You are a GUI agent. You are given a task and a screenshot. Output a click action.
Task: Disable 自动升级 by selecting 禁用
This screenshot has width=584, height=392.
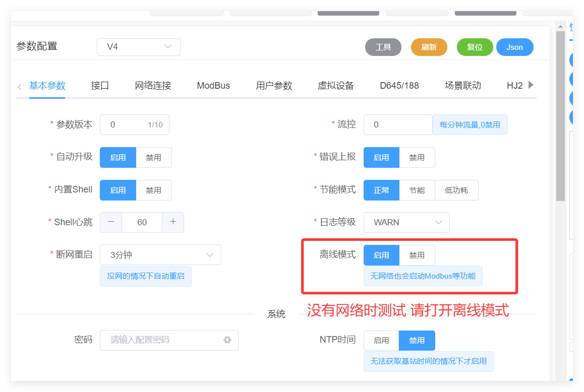(154, 157)
